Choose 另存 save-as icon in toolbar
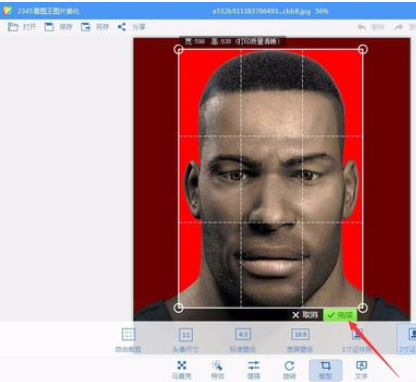416x382 pixels. tap(95, 27)
